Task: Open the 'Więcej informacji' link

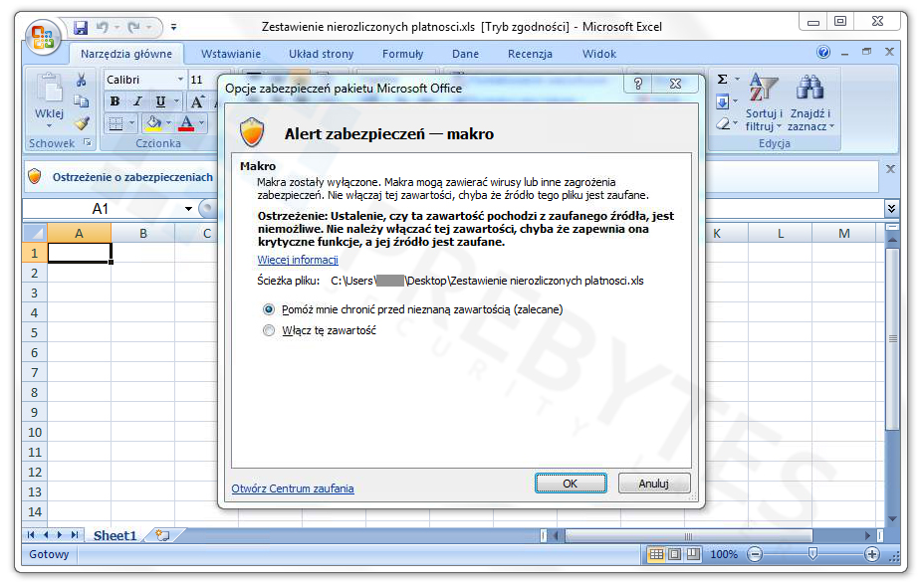Action: click(x=298, y=260)
